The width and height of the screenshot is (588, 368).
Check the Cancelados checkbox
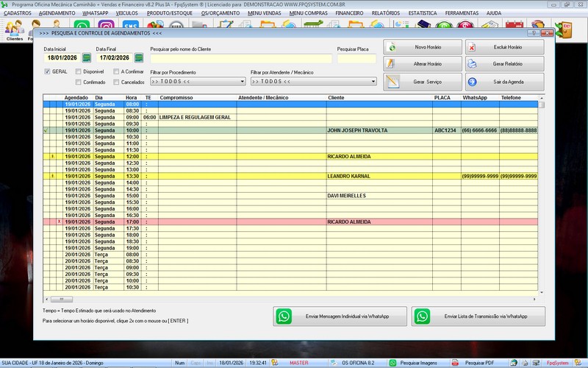click(116, 82)
